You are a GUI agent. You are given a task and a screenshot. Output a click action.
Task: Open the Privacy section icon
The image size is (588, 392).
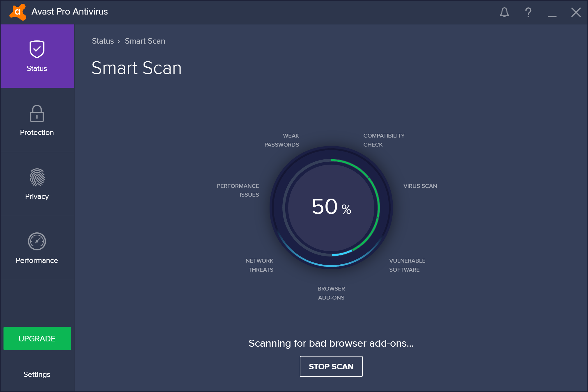pos(37,173)
